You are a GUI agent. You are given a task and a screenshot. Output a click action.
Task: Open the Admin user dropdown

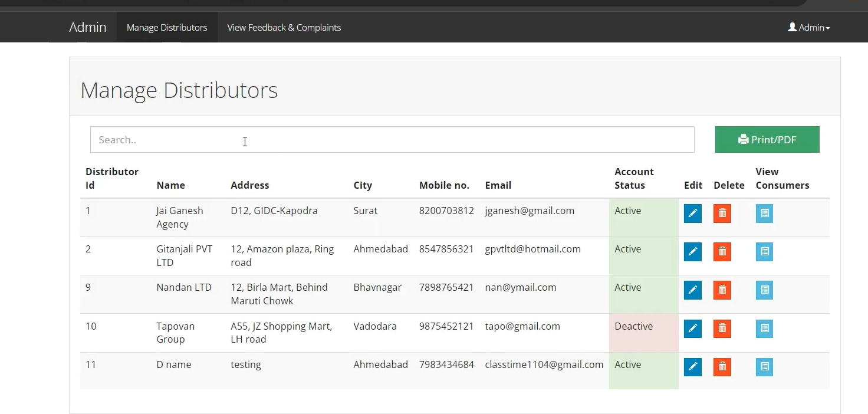[x=809, y=27]
